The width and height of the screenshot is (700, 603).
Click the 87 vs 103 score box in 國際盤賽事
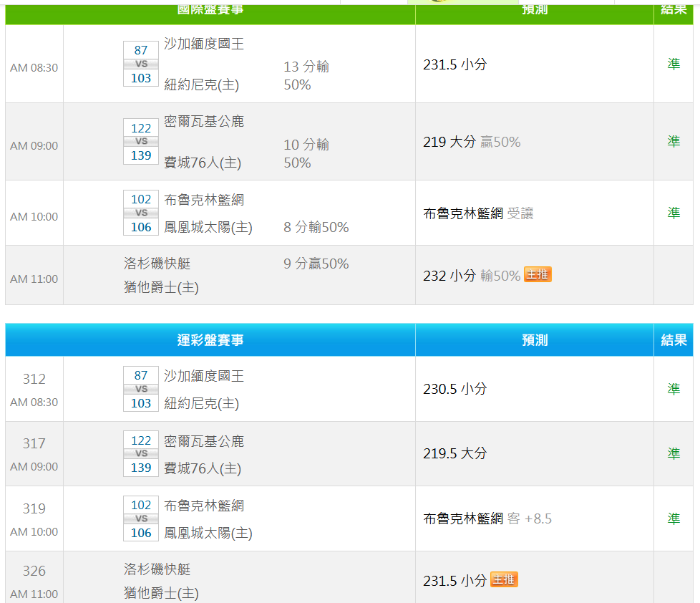[141, 64]
